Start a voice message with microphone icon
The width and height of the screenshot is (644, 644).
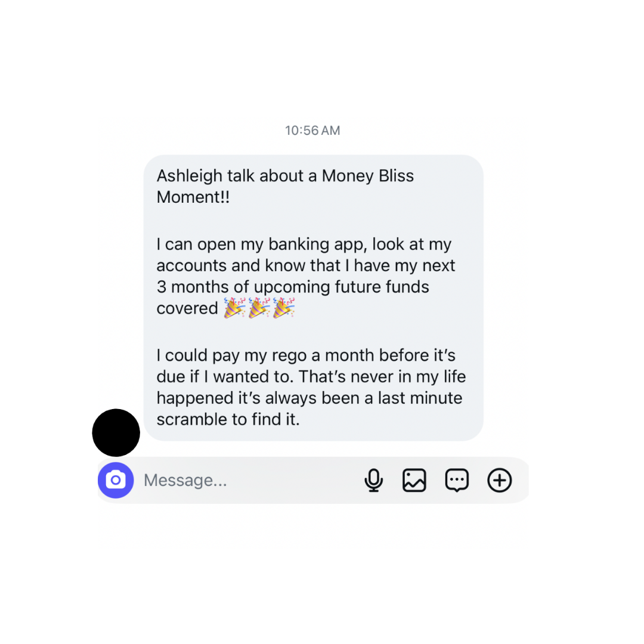tap(374, 480)
